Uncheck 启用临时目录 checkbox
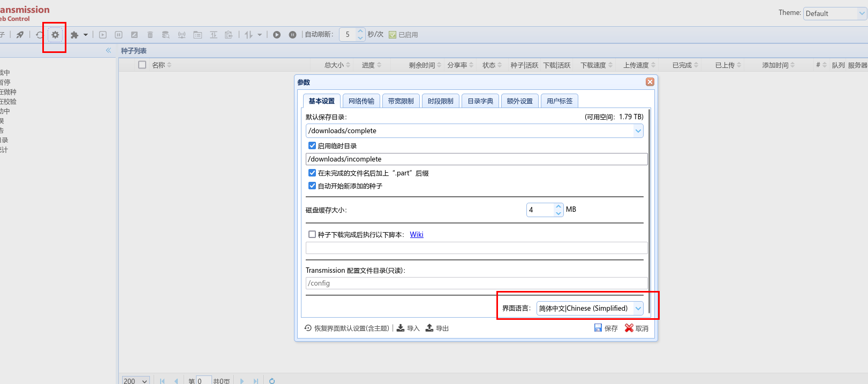This screenshot has height=384, width=868. point(312,145)
